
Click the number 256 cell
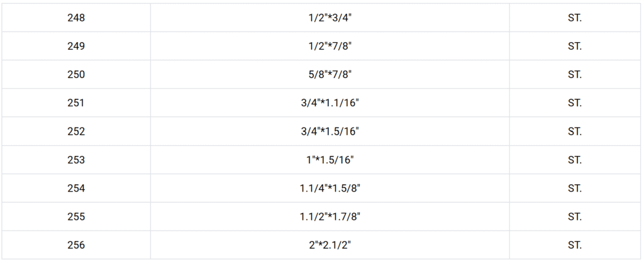75,245
